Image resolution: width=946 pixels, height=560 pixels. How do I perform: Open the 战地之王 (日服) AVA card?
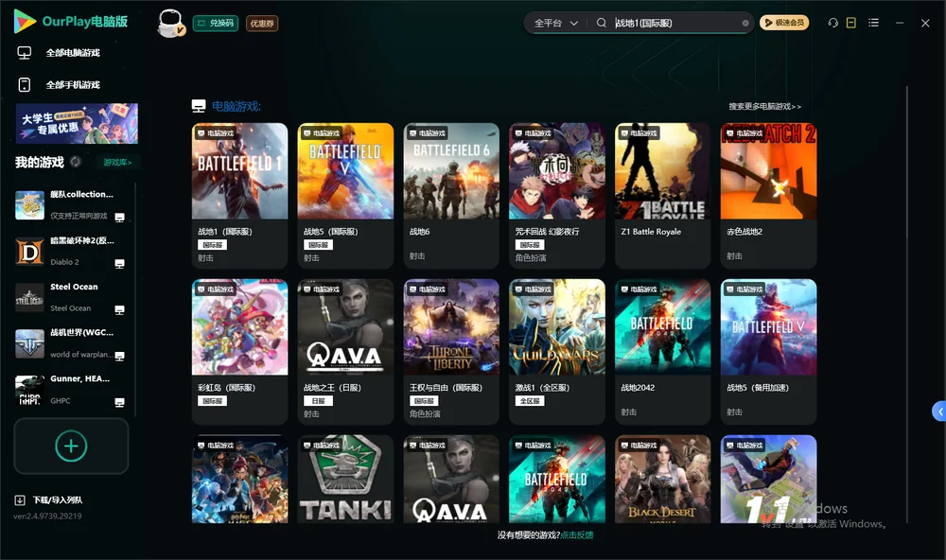pos(345,352)
